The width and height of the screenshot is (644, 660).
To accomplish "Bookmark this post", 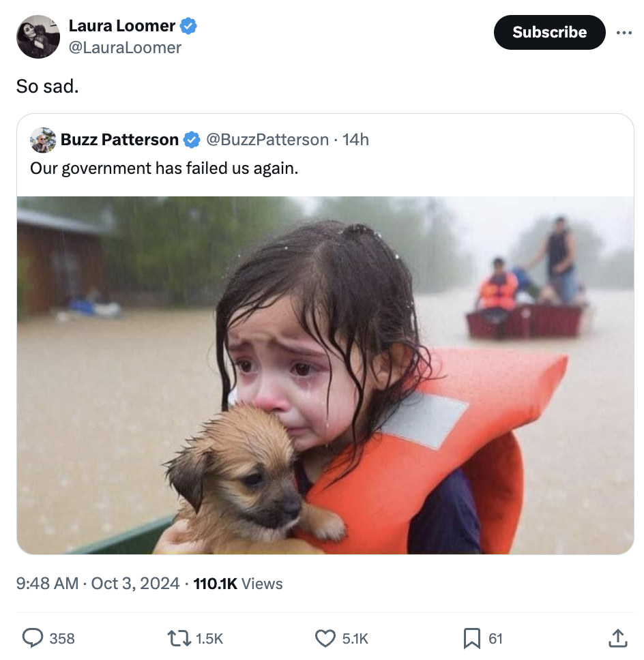I will tap(471, 637).
